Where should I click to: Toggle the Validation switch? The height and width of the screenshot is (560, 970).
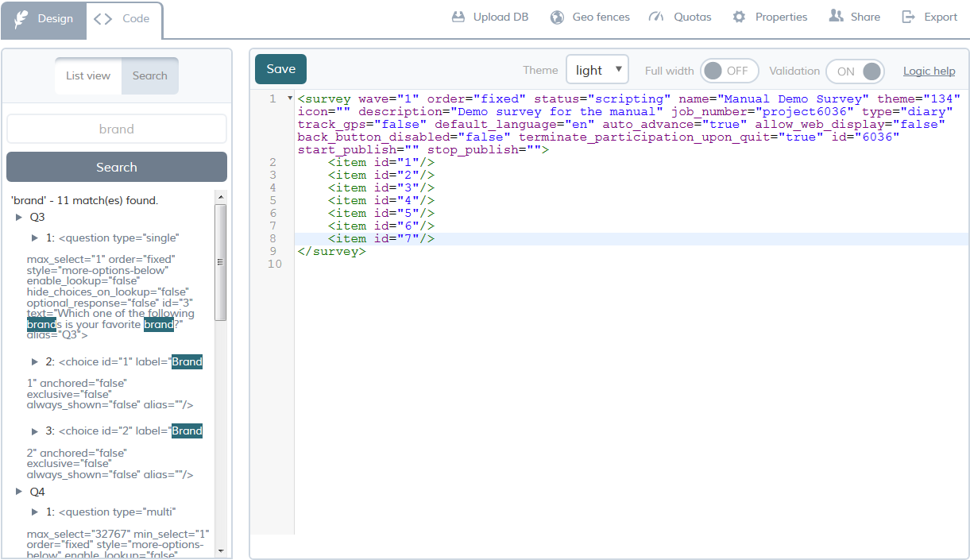pos(855,71)
